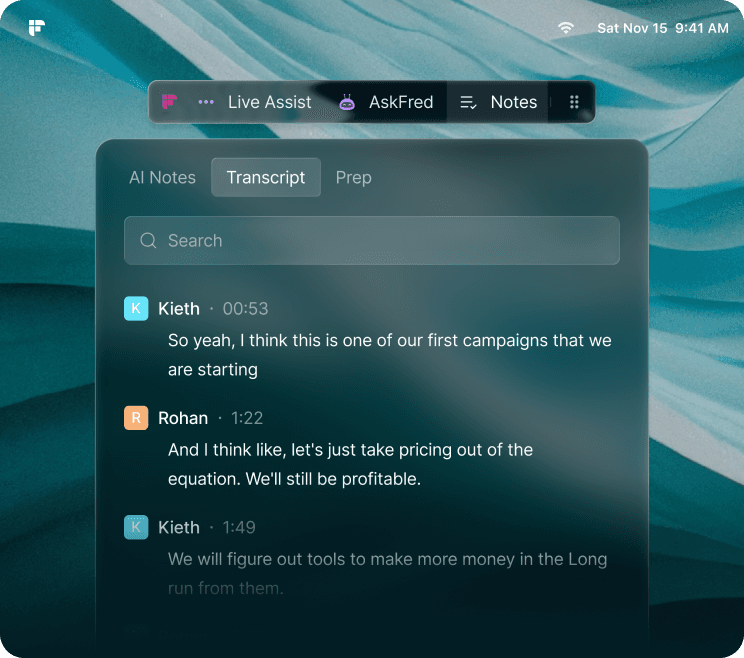The image size is (744, 658).
Task: Click the three-dots icon beside Live Assist
Action: coord(206,102)
